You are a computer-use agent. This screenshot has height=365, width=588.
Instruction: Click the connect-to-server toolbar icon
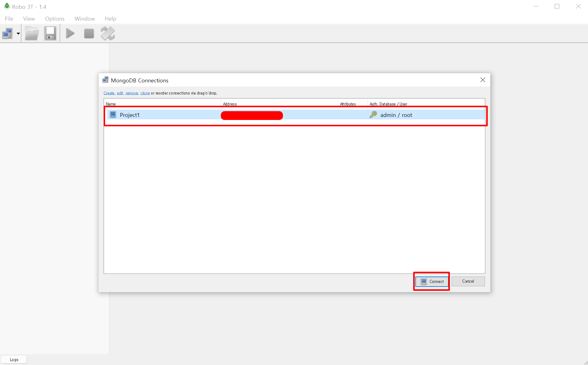[8, 34]
